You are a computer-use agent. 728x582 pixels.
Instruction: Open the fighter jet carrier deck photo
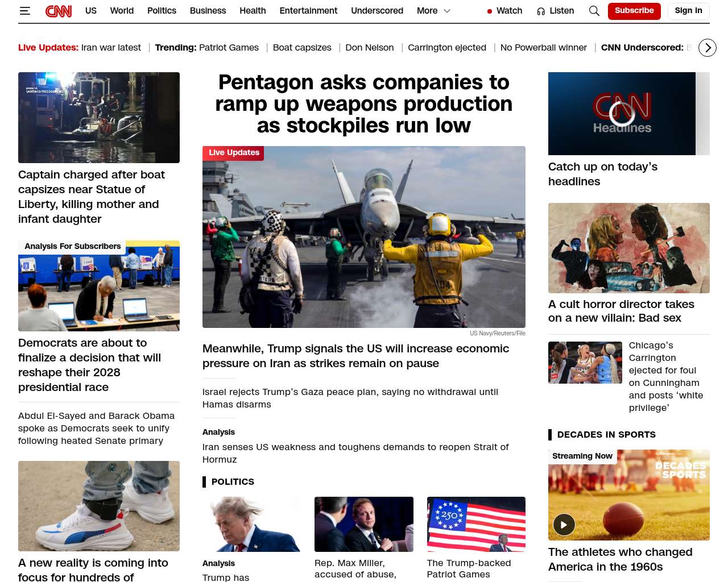pos(364,237)
